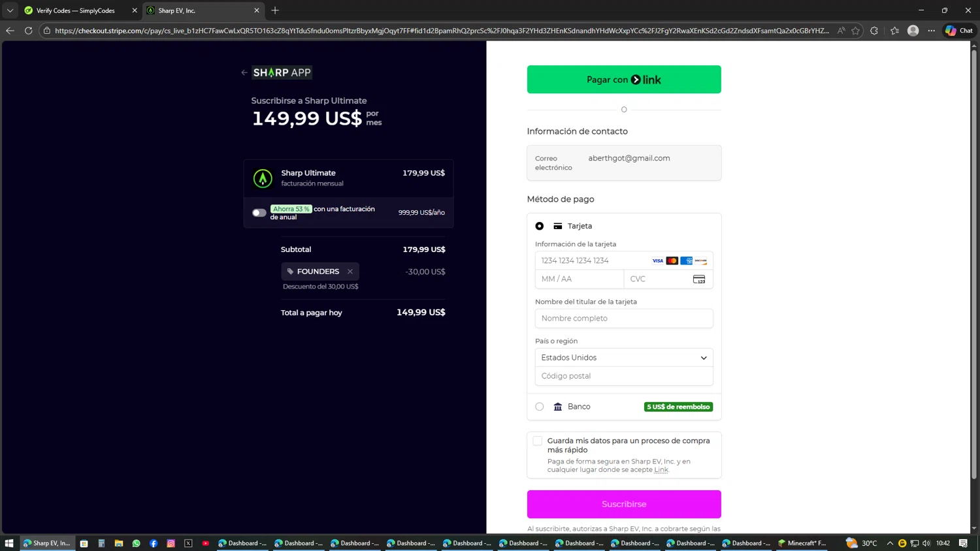Check 'Guarda mis datos' checkbox
Screen dimensions: 980x551
coord(538,441)
